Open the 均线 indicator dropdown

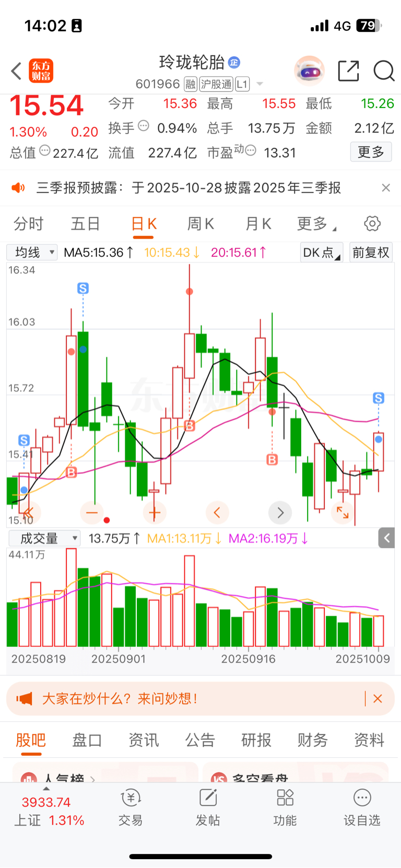pos(32,253)
